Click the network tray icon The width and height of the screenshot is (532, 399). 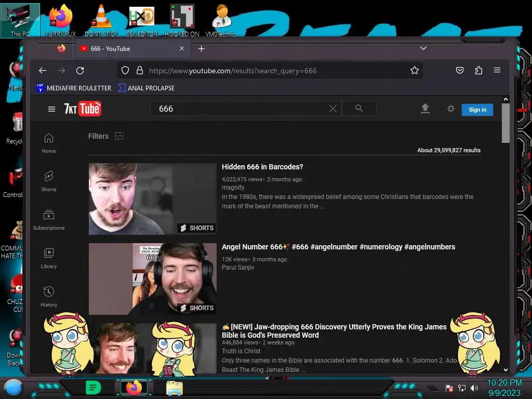(x=462, y=388)
